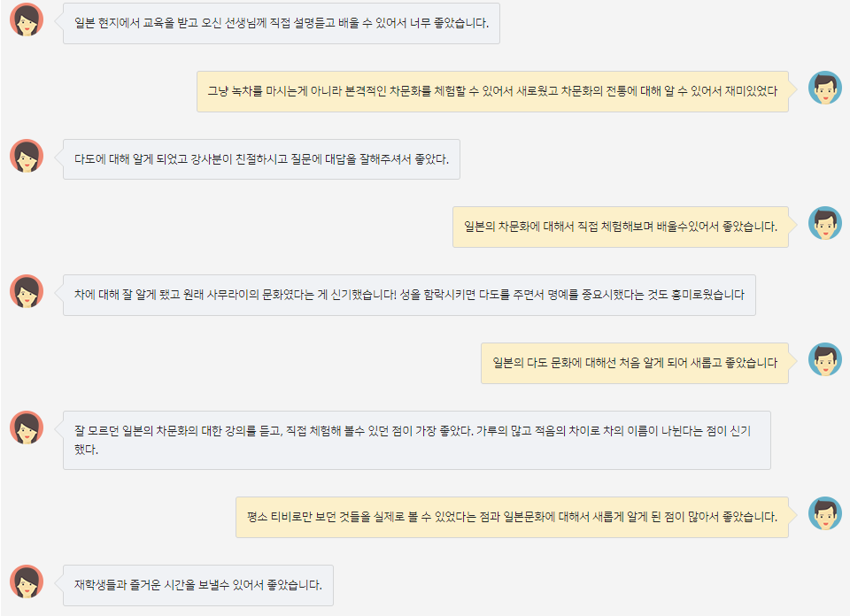
Task: Click the female avatar next to 다도에 대해 알게 message
Action: 27,156
